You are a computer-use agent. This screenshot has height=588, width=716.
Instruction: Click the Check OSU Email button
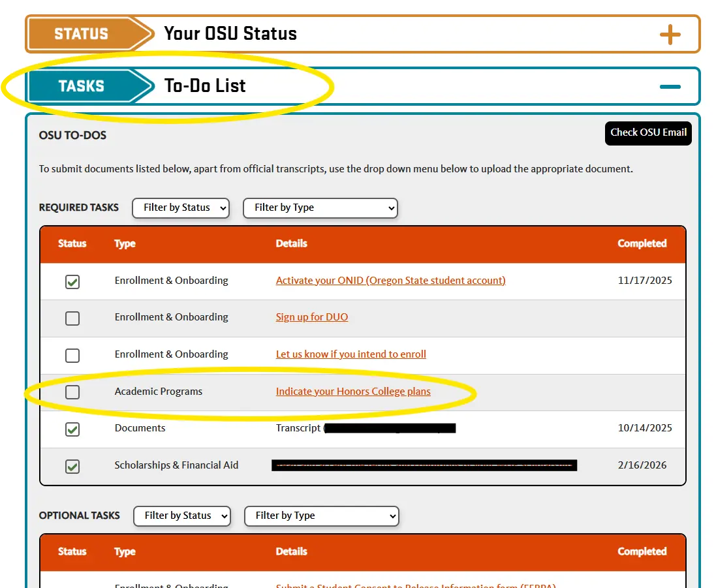coord(648,133)
